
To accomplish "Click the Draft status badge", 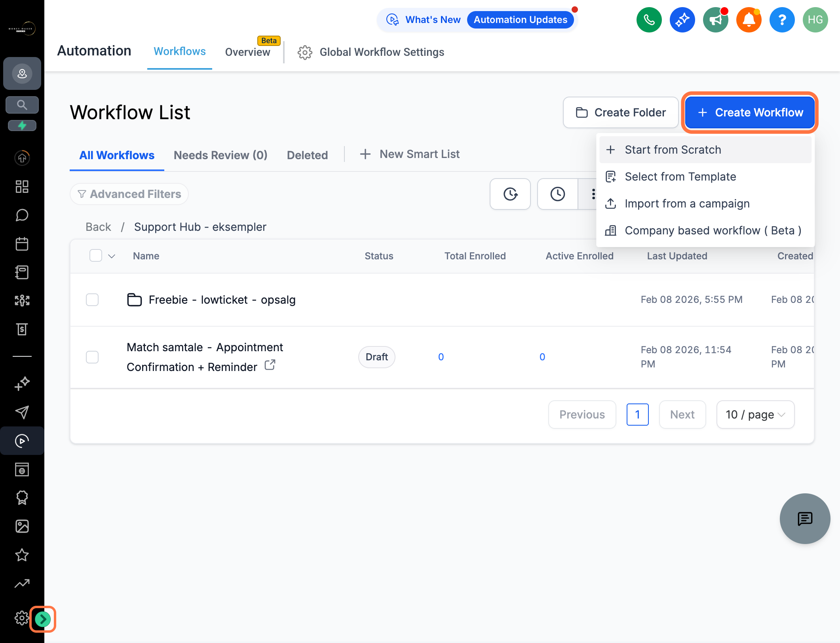I will pos(377,357).
